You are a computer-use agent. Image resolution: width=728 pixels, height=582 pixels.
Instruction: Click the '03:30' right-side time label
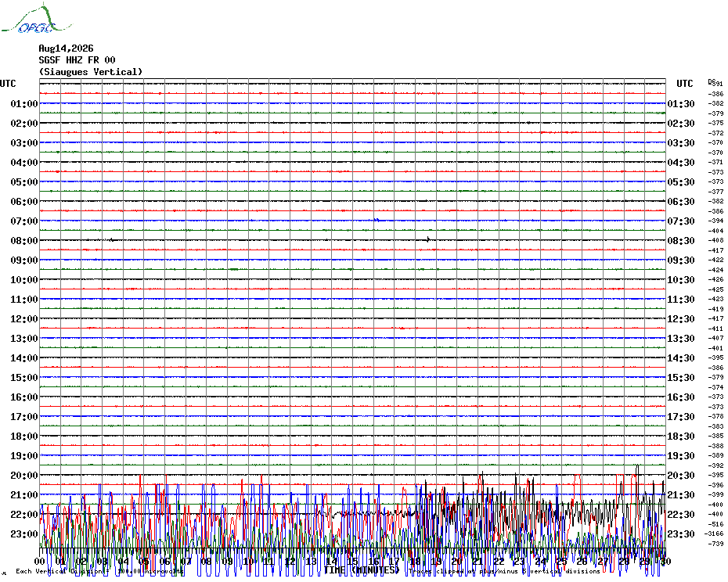point(681,142)
